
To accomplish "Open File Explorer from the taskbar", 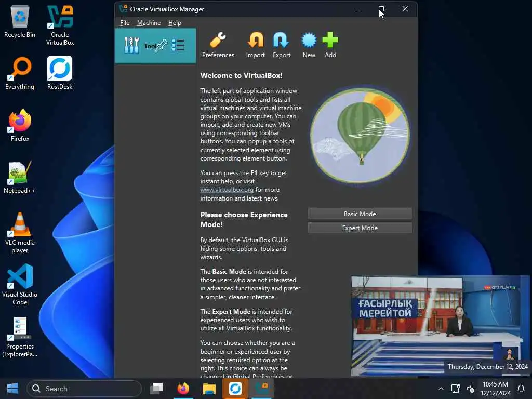I will pyautogui.click(x=209, y=389).
